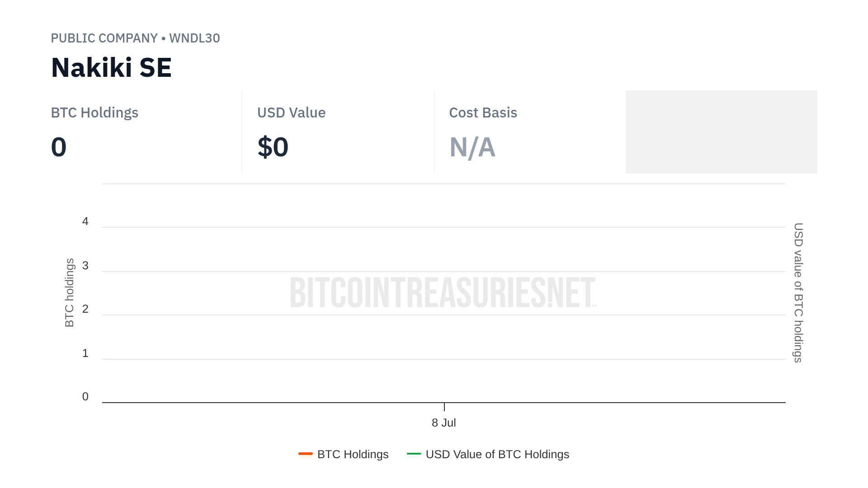Select the USD Value stat heading
868x488 pixels.
coord(291,113)
